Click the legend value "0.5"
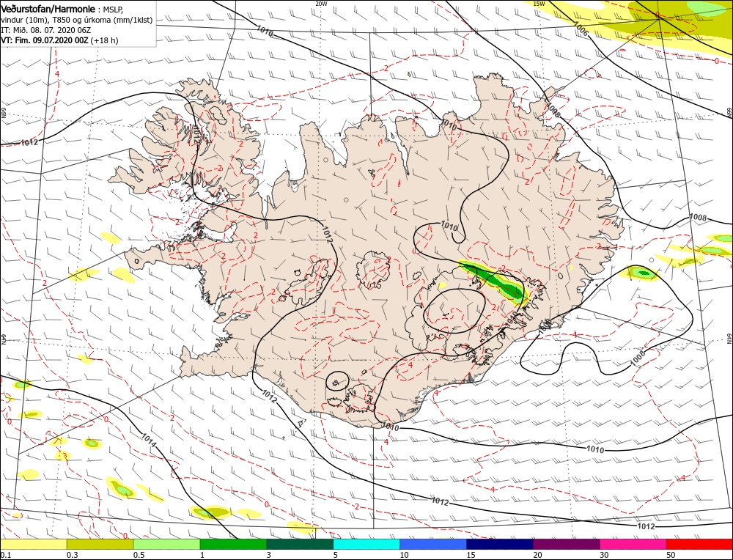733x560 pixels. [x=139, y=555]
